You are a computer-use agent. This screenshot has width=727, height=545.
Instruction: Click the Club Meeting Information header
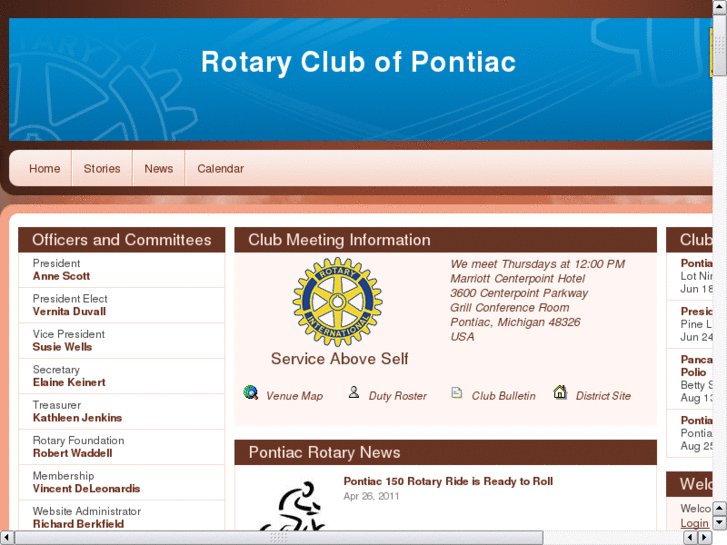coord(446,240)
